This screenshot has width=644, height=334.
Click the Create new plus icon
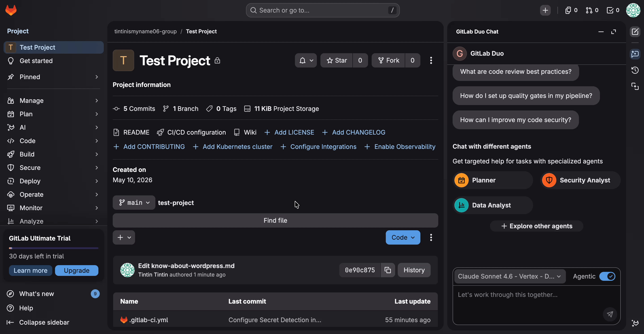(545, 10)
